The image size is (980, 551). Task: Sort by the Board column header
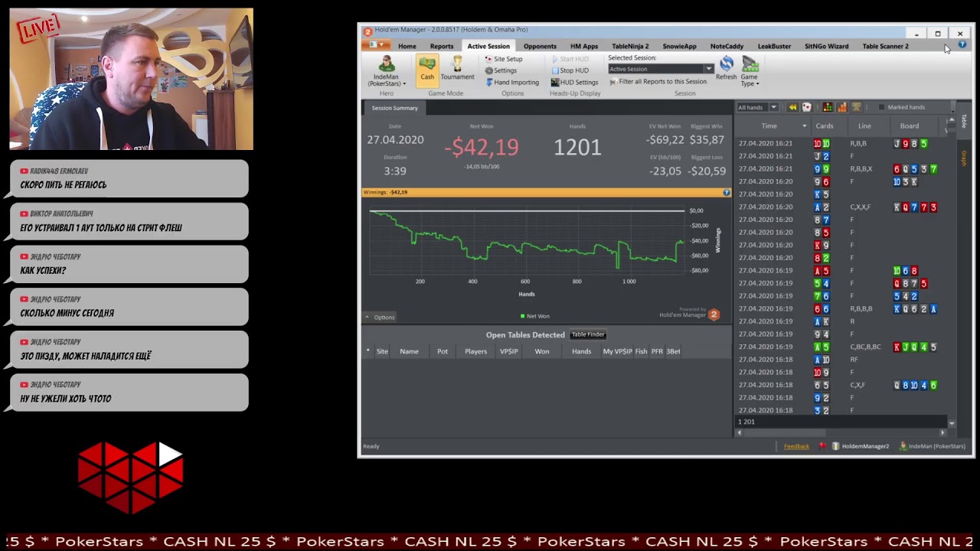(910, 126)
